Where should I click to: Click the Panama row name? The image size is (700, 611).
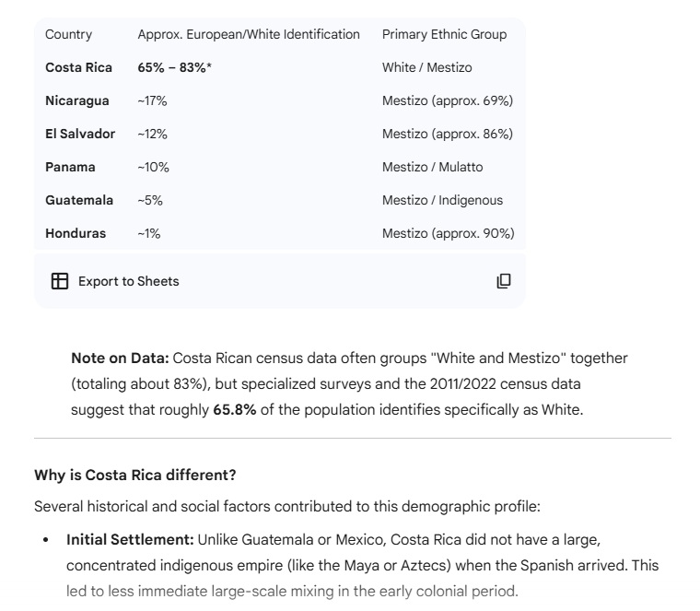pos(70,167)
